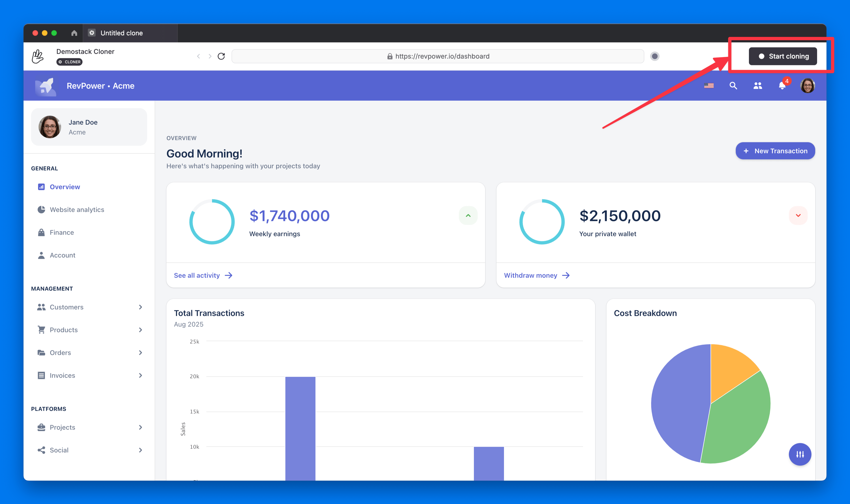Expand the Invoices menu

(x=89, y=375)
